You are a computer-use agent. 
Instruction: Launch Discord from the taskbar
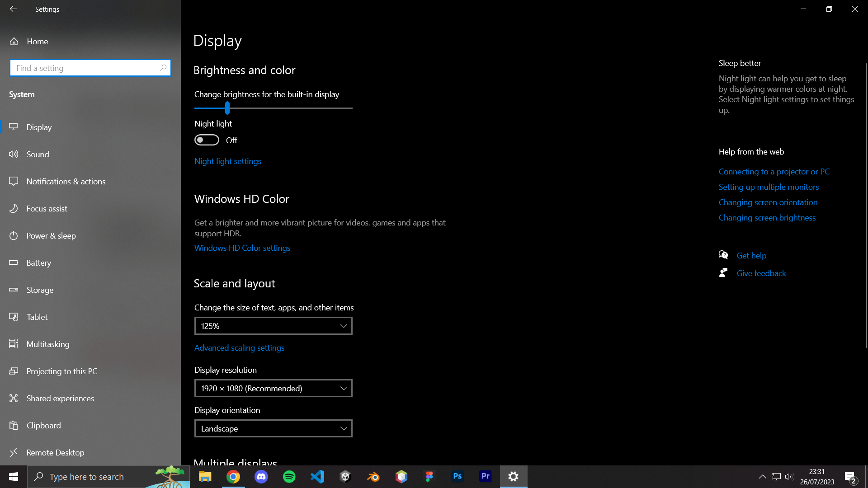click(261, 477)
